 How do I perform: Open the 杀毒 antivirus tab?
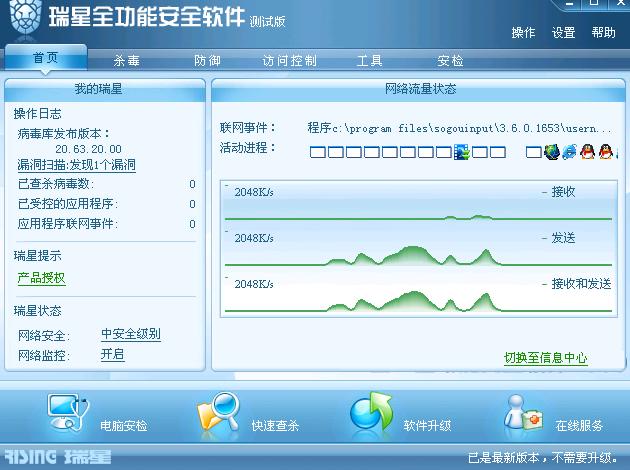[127, 61]
